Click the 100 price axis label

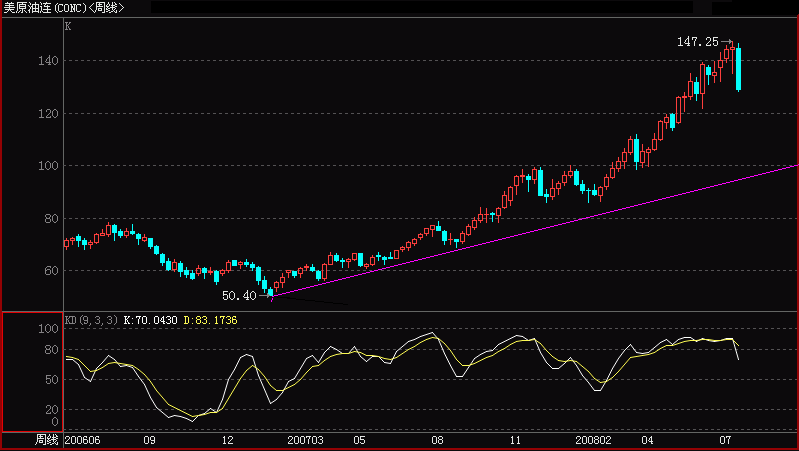(x=48, y=166)
